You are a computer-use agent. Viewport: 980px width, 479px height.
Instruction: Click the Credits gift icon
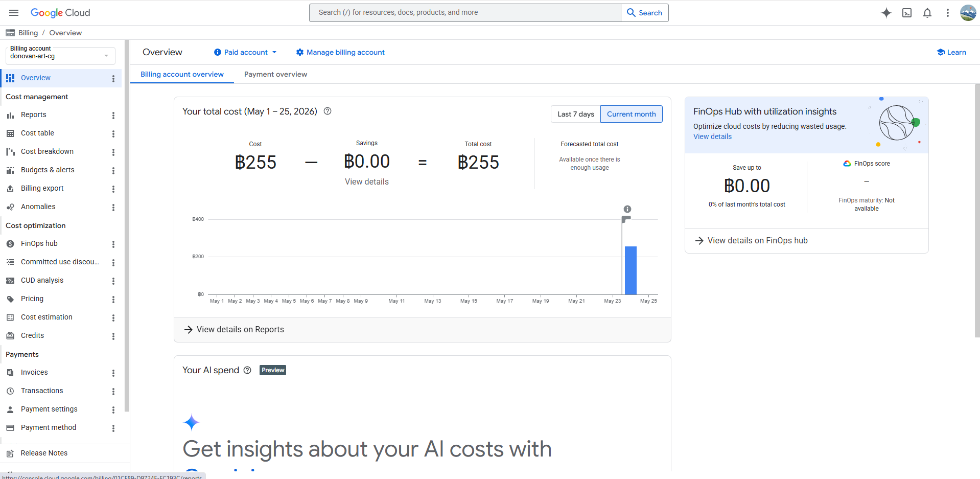tap(10, 336)
